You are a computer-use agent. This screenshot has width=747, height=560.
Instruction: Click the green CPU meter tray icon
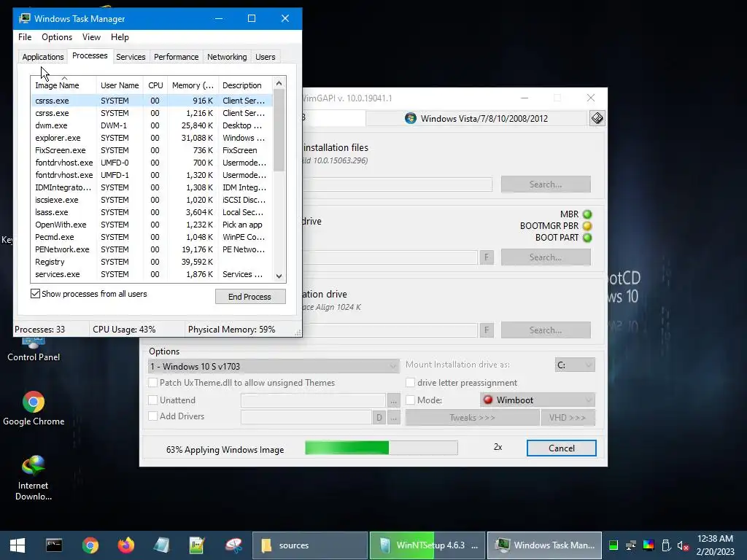(x=614, y=545)
